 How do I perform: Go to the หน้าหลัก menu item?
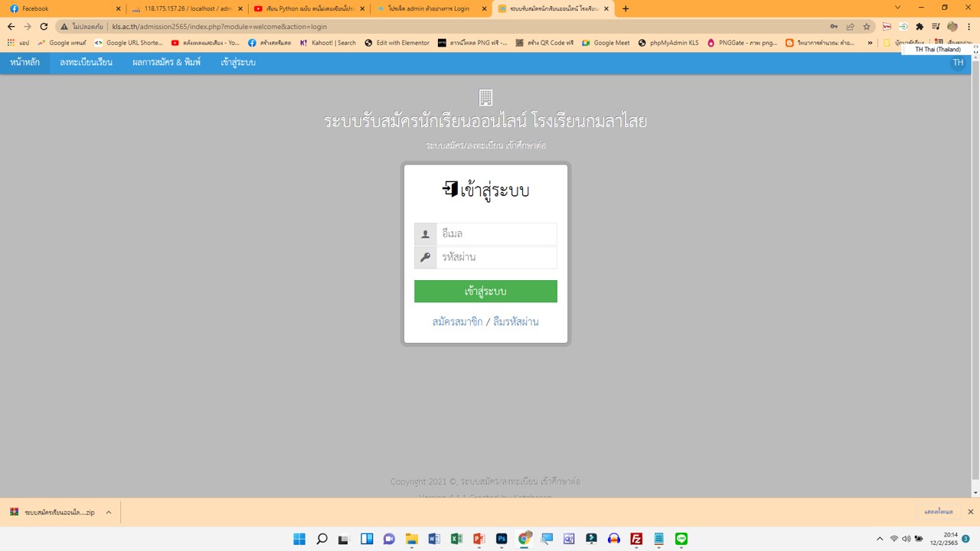point(24,63)
